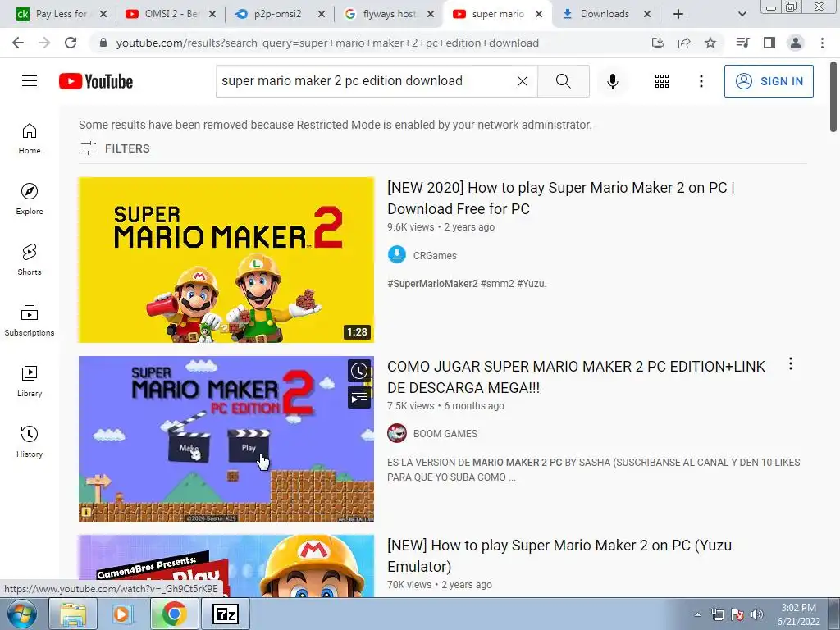The height and width of the screenshot is (630, 840).
Task: Visit the BOOM GAMES channel name
Action: 445,434
